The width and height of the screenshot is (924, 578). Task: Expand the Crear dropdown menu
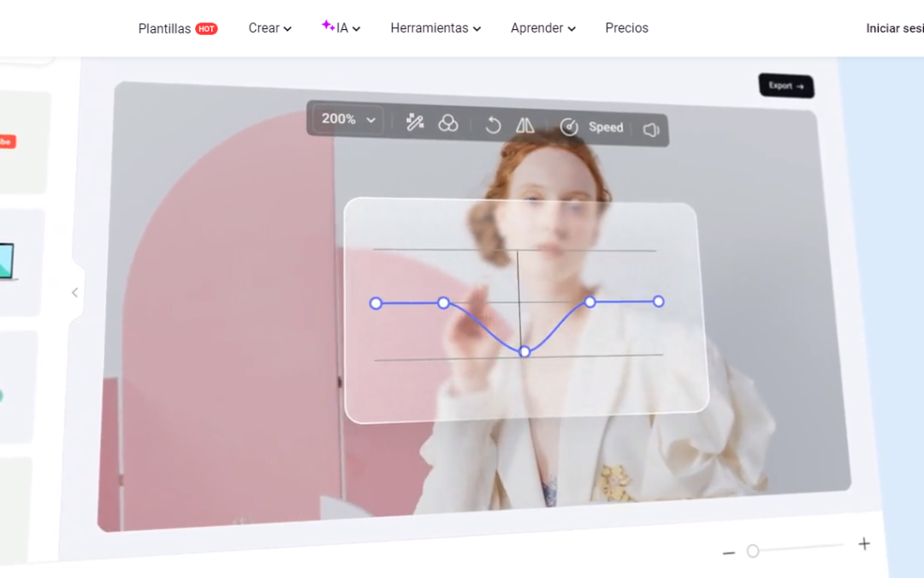point(269,28)
